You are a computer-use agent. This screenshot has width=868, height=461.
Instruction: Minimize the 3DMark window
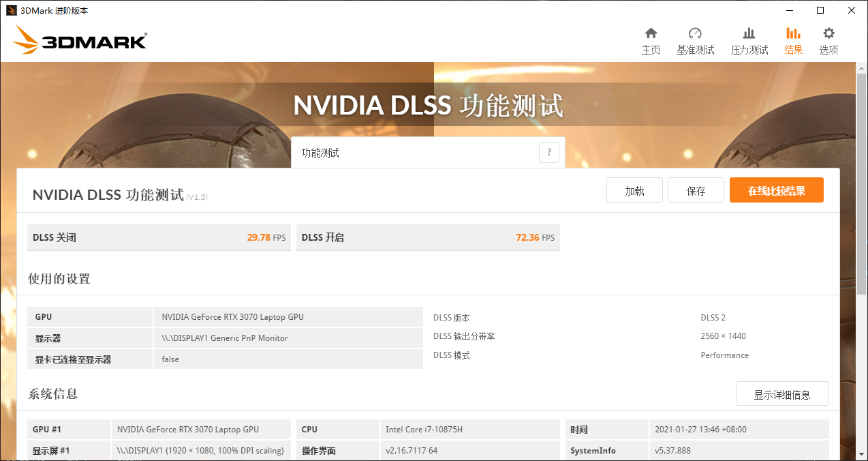click(789, 10)
